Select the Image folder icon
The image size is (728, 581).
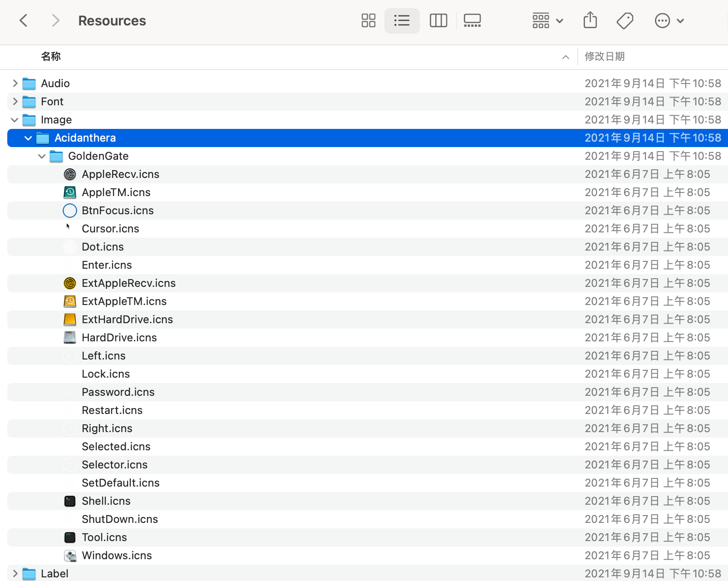[29, 120]
